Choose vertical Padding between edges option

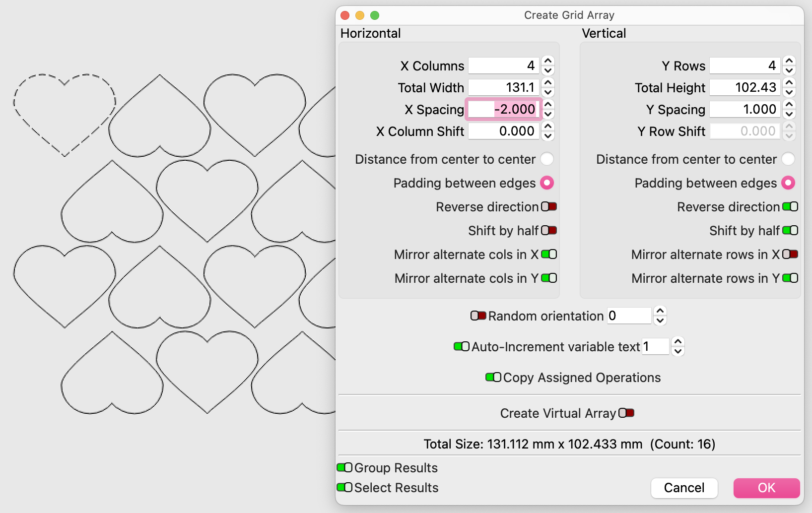788,183
